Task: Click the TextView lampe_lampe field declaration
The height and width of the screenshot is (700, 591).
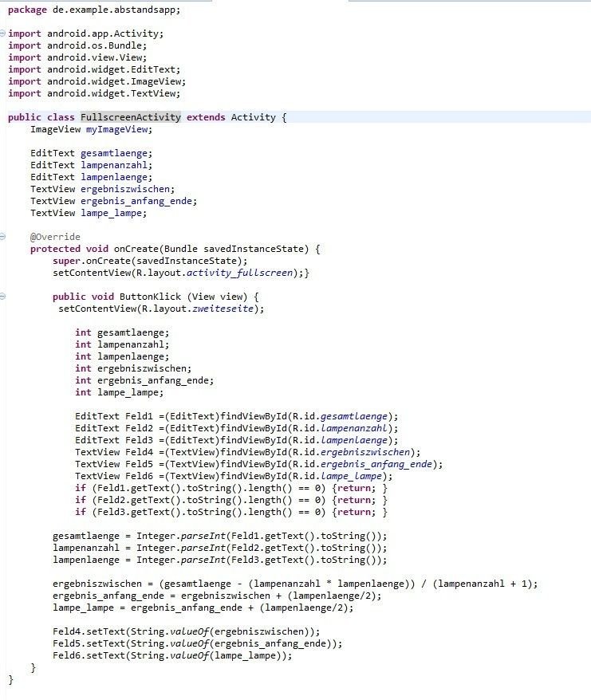Action: [x=89, y=213]
